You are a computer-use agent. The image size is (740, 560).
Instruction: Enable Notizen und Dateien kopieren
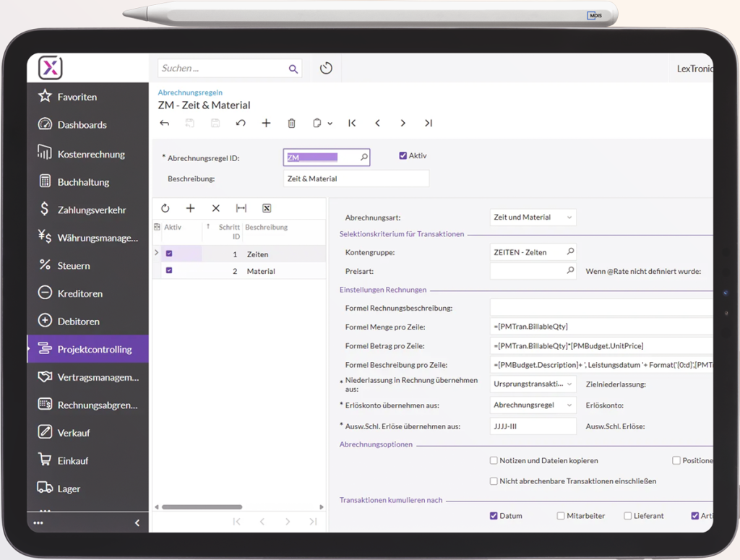click(x=494, y=460)
